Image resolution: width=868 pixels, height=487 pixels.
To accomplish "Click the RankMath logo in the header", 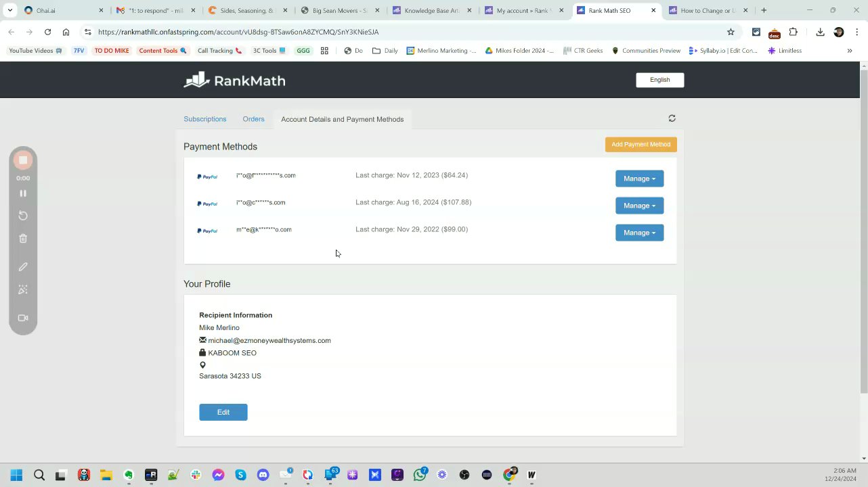I will (x=234, y=80).
